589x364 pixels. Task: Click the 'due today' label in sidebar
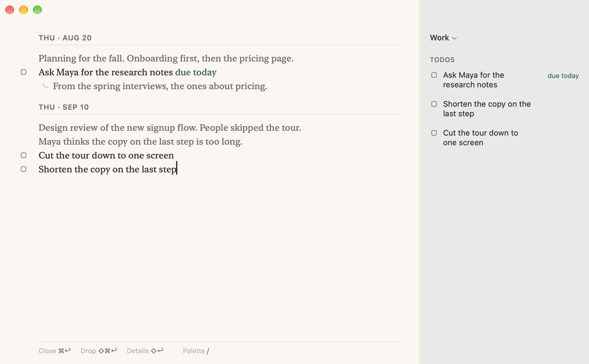563,76
